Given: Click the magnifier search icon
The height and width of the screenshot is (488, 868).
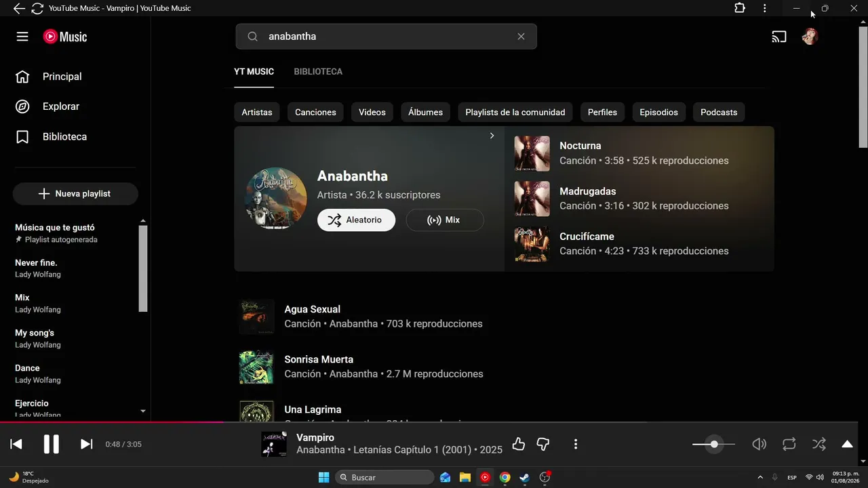Looking at the screenshot, I should 253,37.
